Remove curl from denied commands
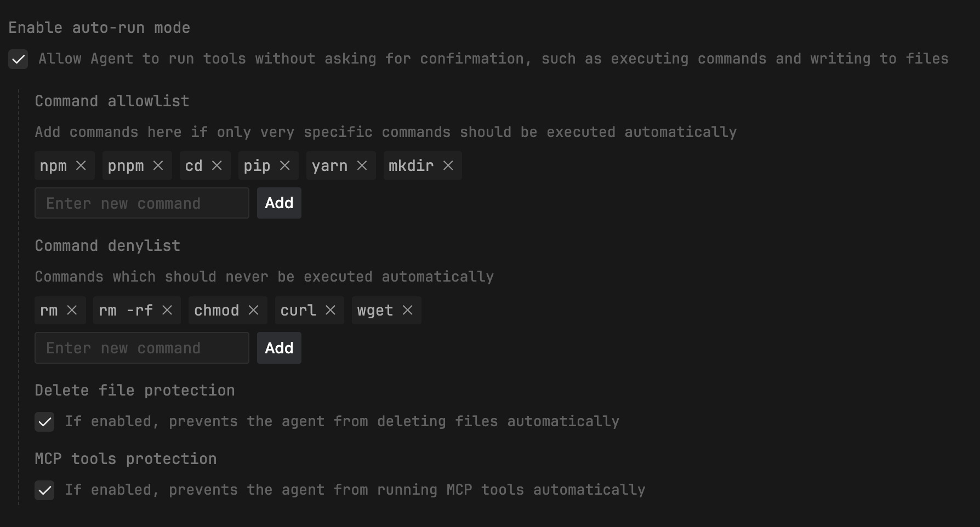 tap(330, 310)
